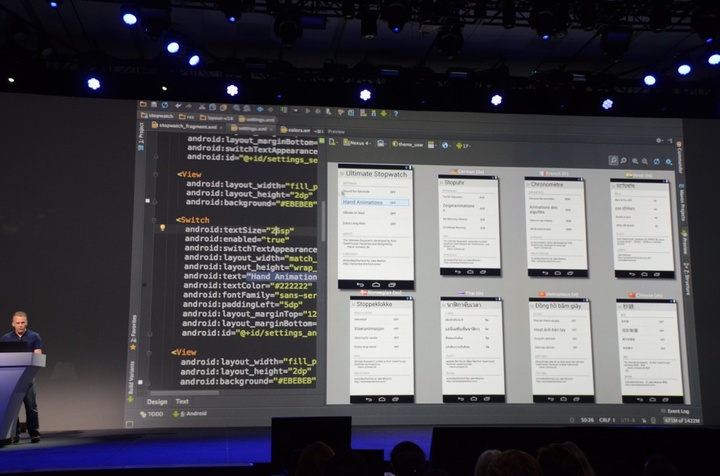Open the Favorites tool window sidebar
720x476 pixels.
click(134, 331)
